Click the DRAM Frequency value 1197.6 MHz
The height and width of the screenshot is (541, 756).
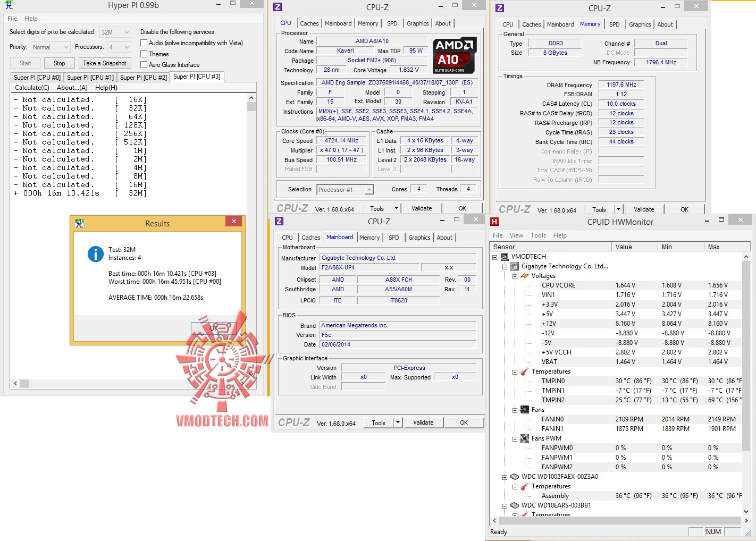point(621,85)
